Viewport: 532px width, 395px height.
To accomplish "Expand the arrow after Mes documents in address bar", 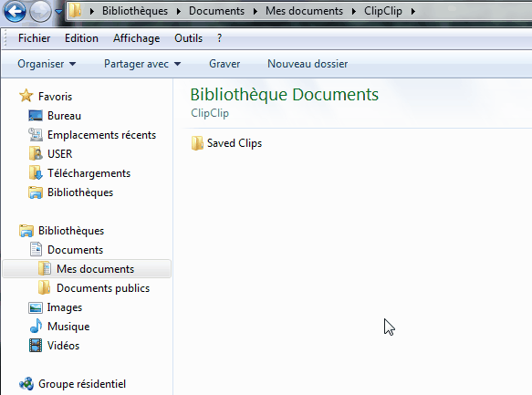I will tap(353, 11).
